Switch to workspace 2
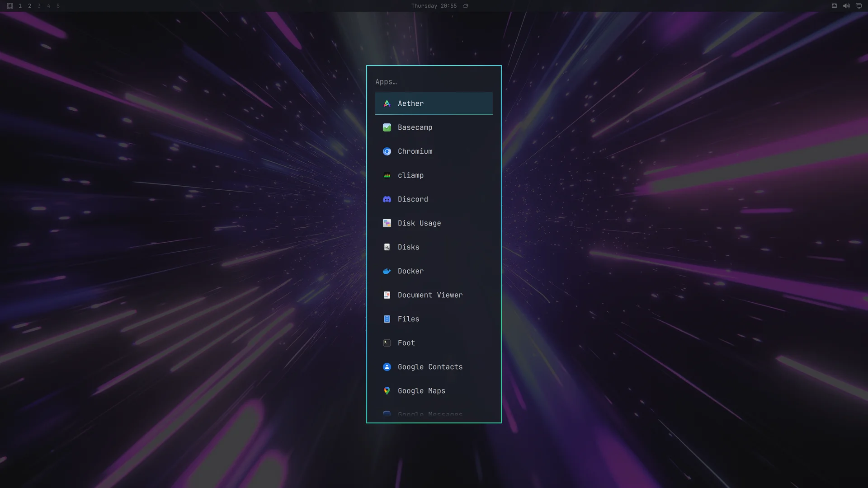The height and width of the screenshot is (488, 868). (29, 6)
